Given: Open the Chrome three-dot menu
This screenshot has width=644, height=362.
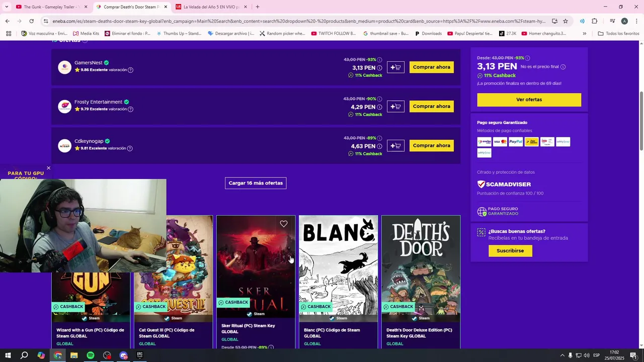Looking at the screenshot, I should (x=636, y=21).
